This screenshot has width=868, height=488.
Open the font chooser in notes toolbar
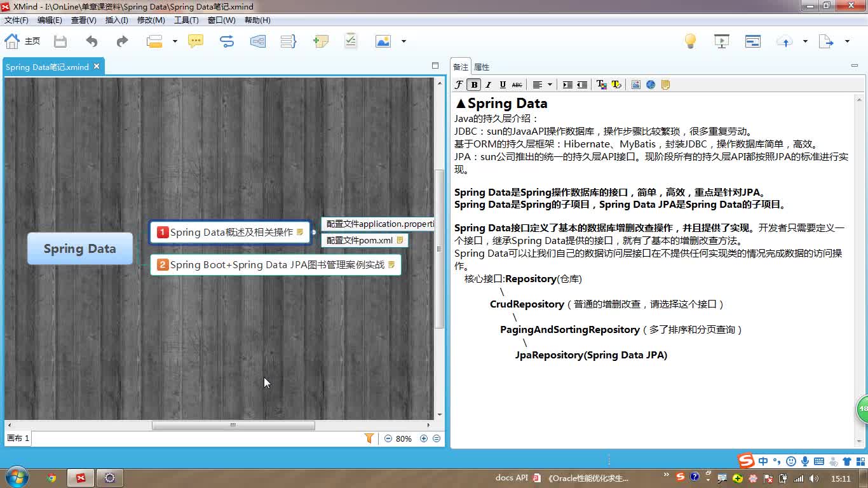point(459,85)
